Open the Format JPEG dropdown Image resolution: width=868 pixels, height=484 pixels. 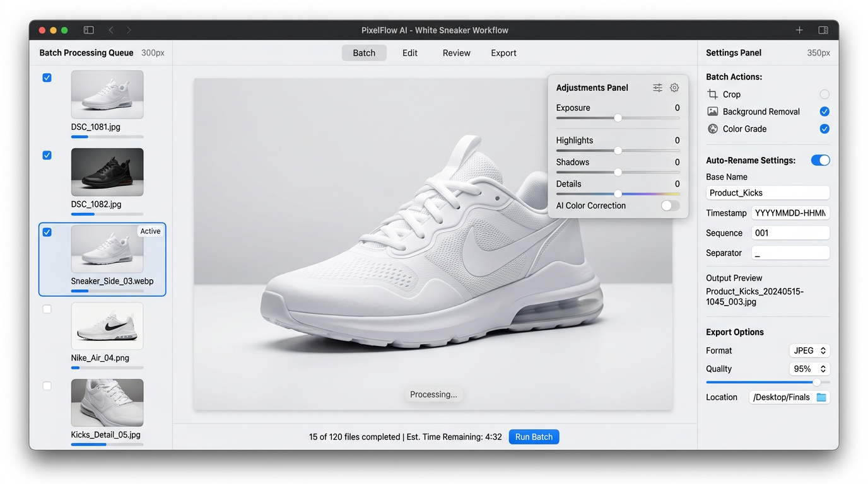coord(809,350)
